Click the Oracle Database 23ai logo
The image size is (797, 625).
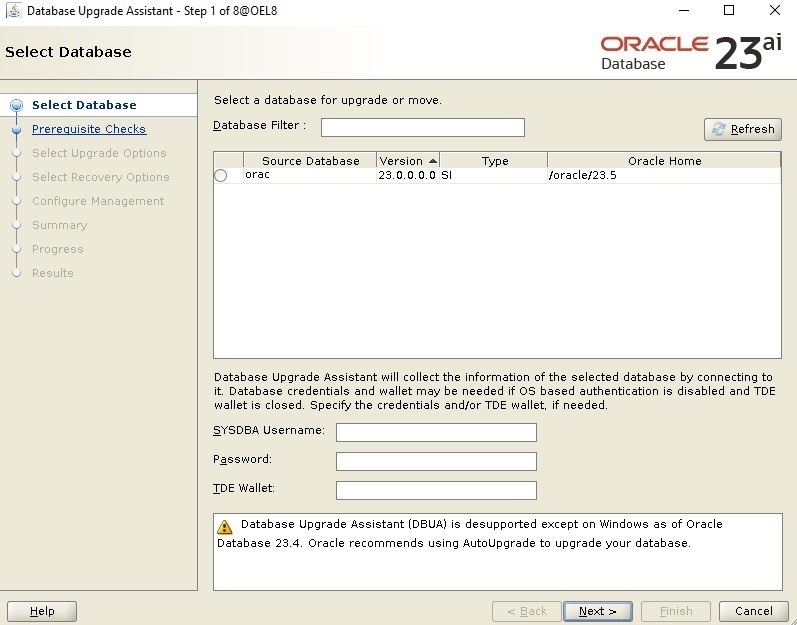tap(691, 52)
